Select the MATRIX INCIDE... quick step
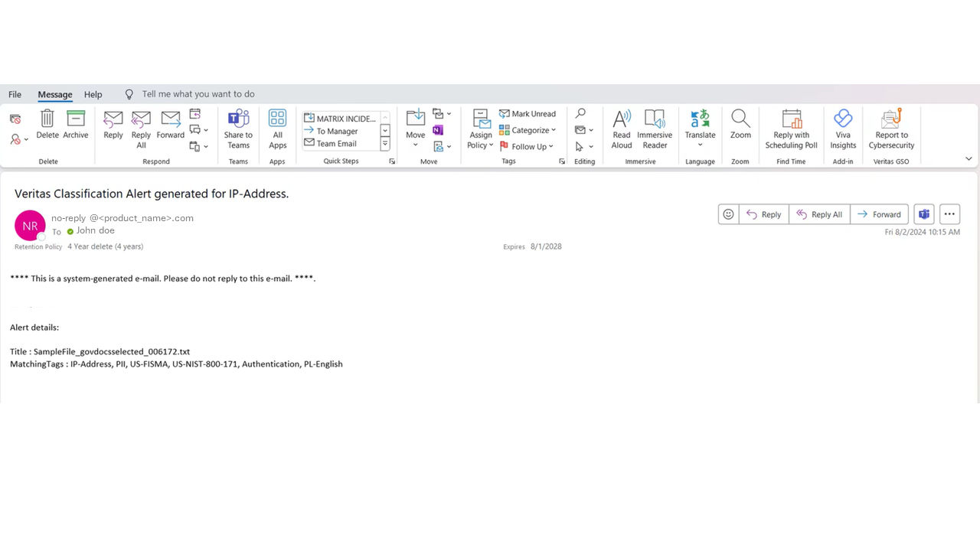The height and width of the screenshot is (551, 980). pos(340,119)
